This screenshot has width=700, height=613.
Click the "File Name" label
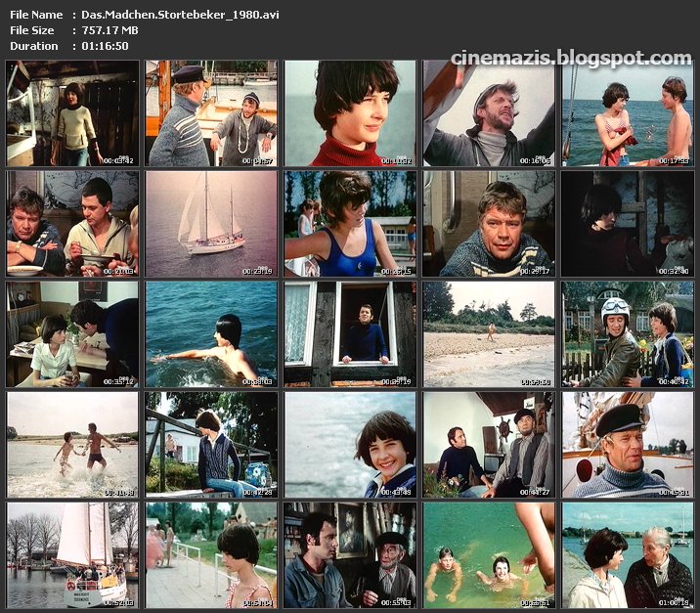click(36, 15)
